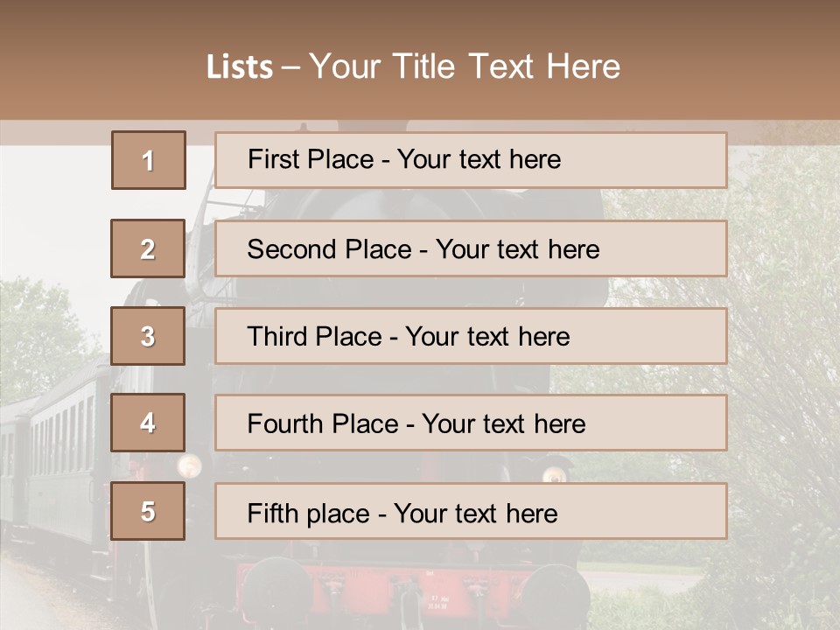Select the Fourth Place text box
This screenshot has height=630, width=840.
(471, 423)
